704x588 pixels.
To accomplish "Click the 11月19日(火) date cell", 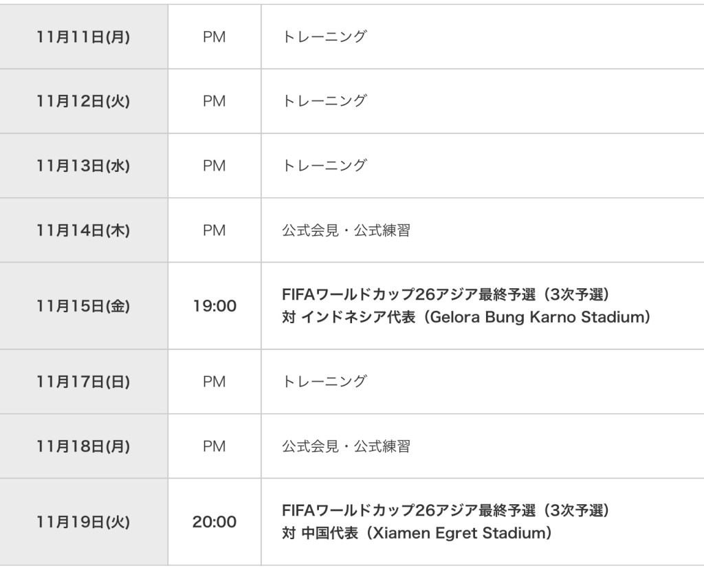I will pos(83,522).
